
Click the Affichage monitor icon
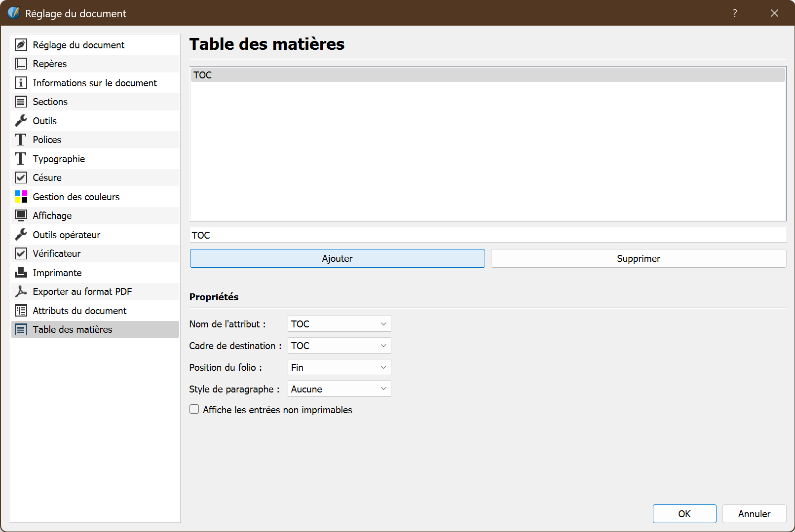click(x=21, y=215)
